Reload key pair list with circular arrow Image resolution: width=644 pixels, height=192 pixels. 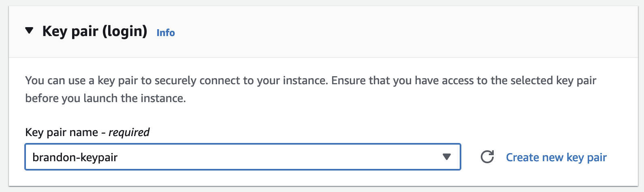(x=487, y=157)
